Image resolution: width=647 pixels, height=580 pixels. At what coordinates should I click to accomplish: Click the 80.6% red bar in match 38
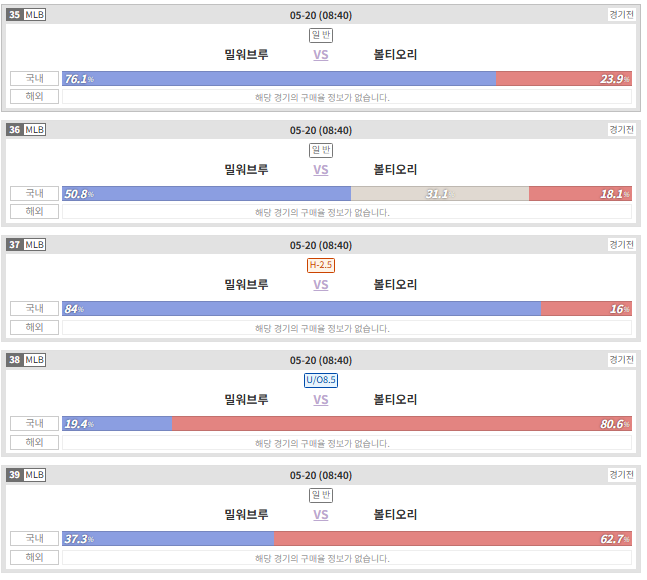[x=402, y=424]
